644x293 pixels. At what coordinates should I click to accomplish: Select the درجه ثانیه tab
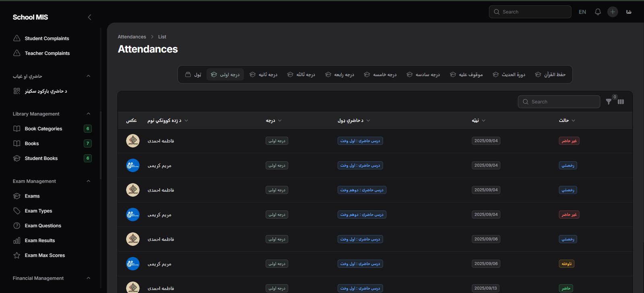(x=263, y=75)
